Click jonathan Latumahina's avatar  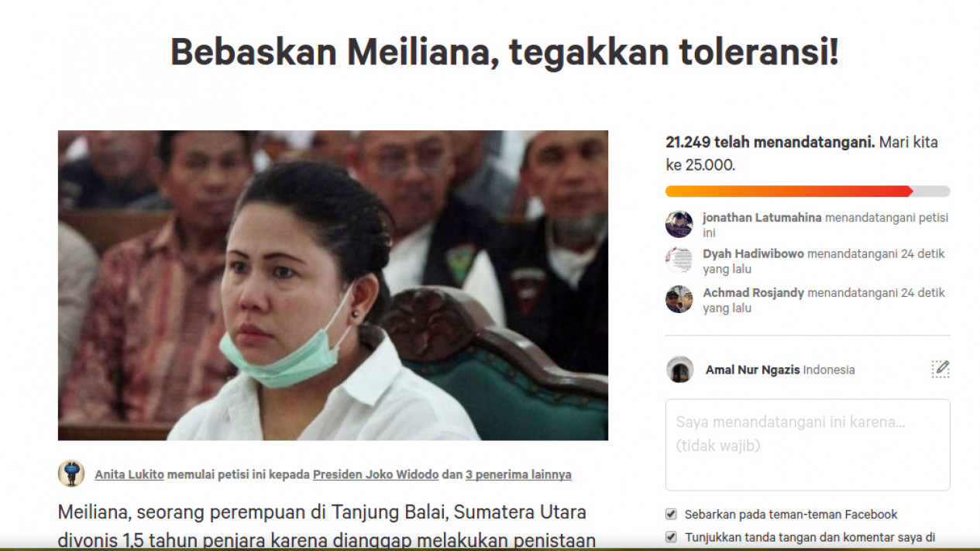[x=679, y=225]
